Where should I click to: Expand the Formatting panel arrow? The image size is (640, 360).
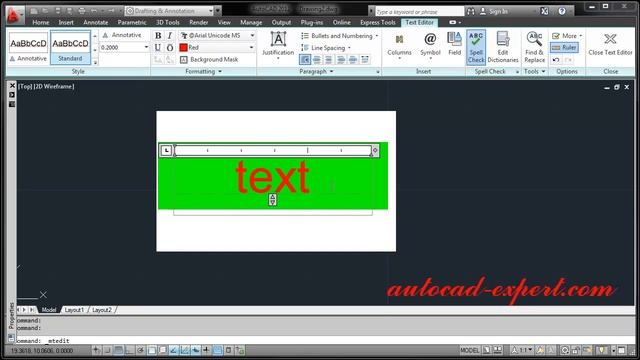220,71
